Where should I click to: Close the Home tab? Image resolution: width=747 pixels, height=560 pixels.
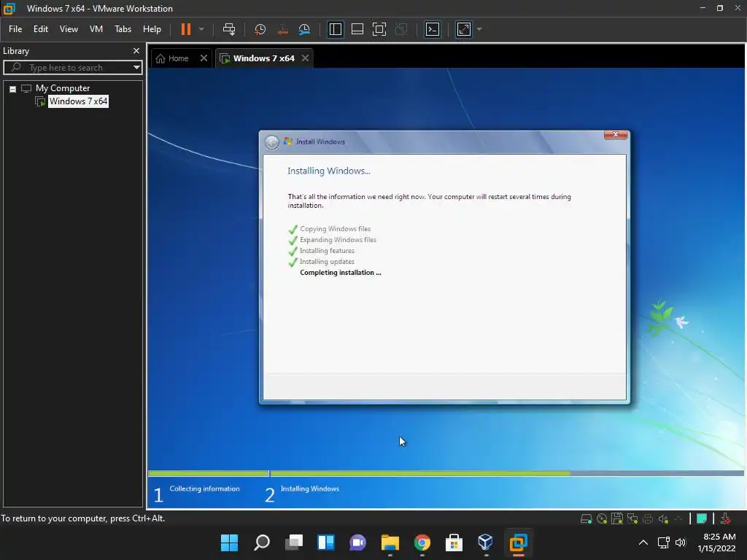coord(204,58)
